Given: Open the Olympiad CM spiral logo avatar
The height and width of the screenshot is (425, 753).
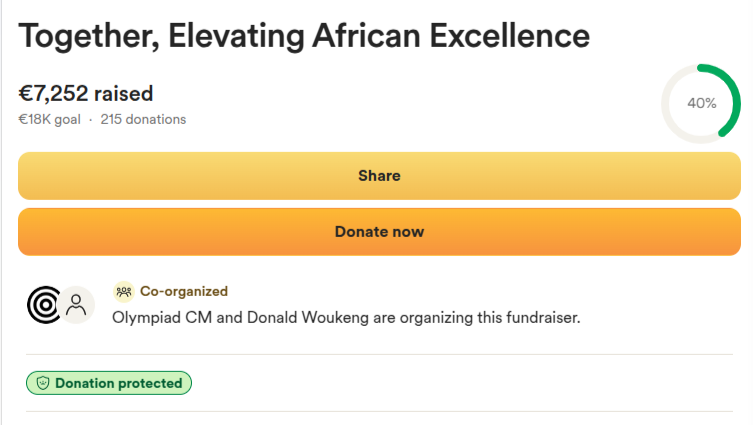Looking at the screenshot, I should pos(44,305).
